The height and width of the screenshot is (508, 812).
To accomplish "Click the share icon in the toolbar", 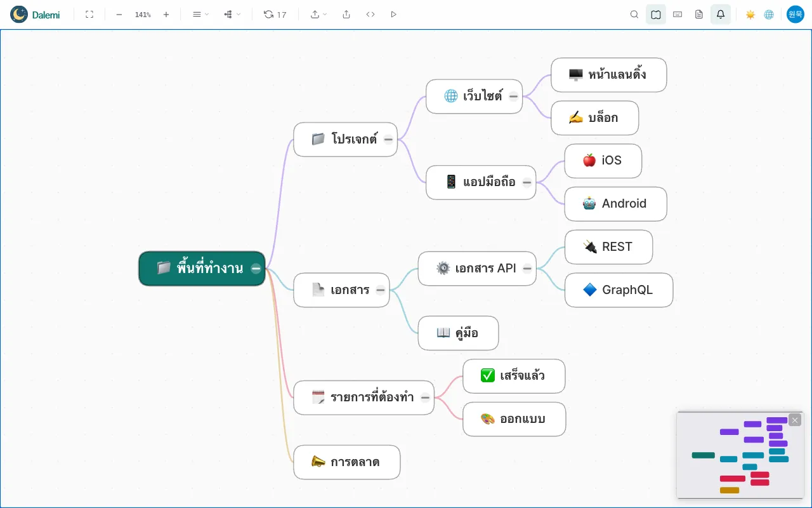I will [x=346, y=14].
